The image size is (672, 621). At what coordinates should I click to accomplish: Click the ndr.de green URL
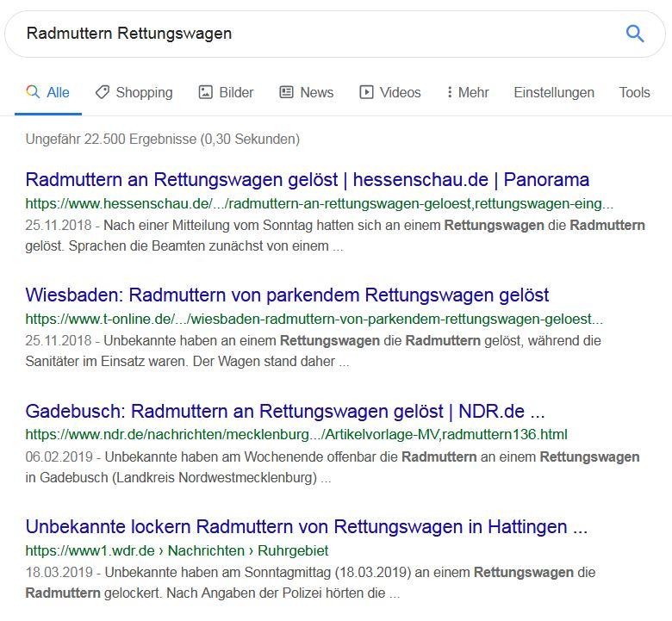point(296,435)
